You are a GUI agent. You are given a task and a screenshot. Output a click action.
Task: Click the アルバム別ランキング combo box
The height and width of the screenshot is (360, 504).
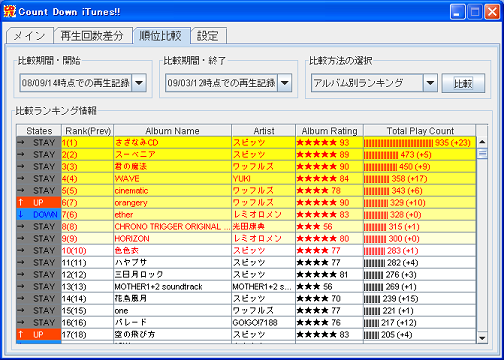click(x=374, y=83)
